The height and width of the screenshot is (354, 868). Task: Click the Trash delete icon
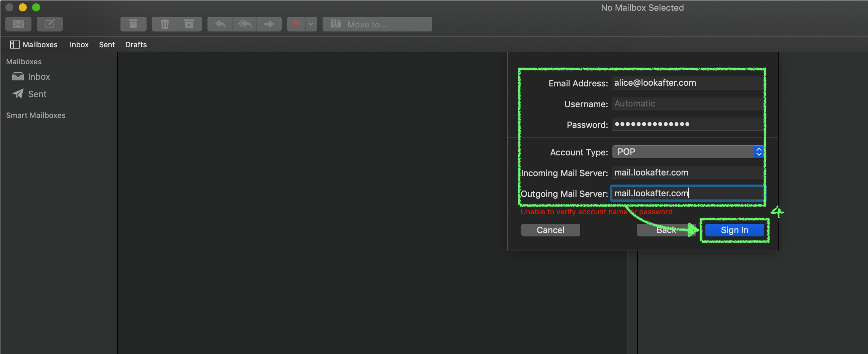(164, 24)
